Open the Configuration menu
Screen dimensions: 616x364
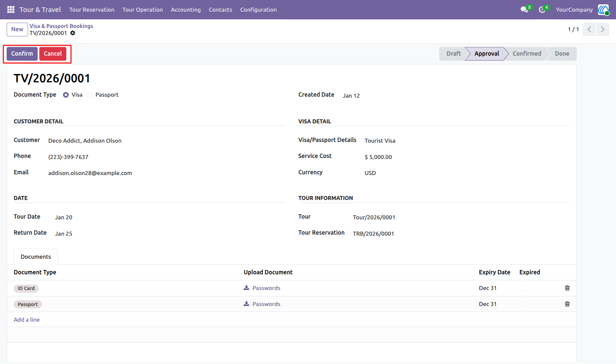point(258,10)
